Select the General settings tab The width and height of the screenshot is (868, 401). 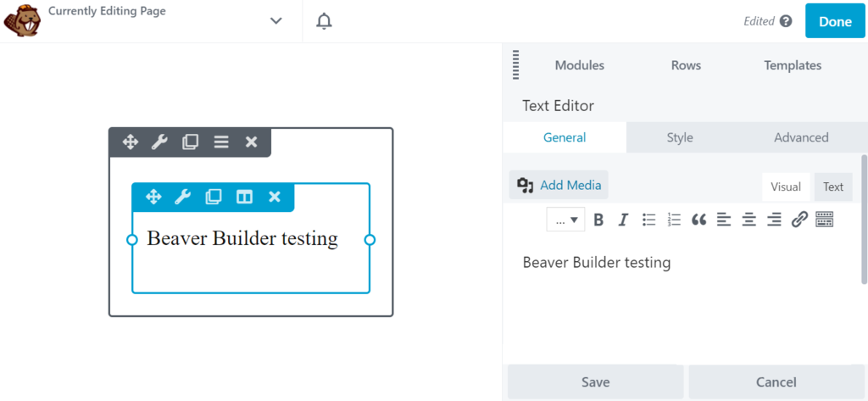(x=565, y=137)
